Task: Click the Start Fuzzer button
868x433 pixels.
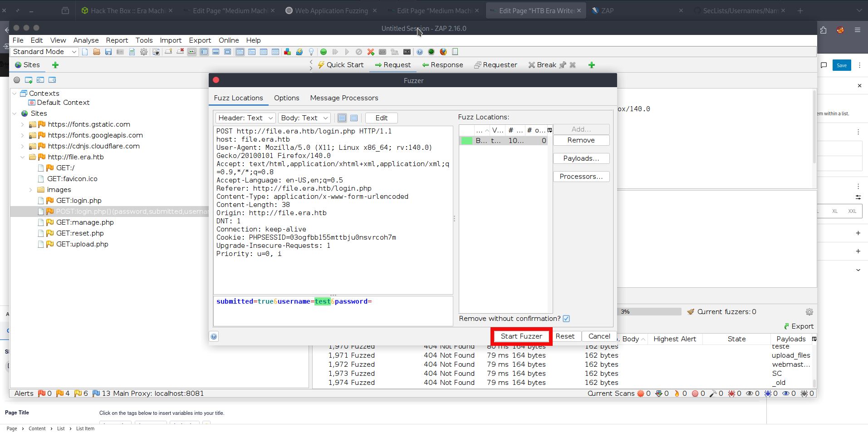Action: pyautogui.click(x=521, y=336)
